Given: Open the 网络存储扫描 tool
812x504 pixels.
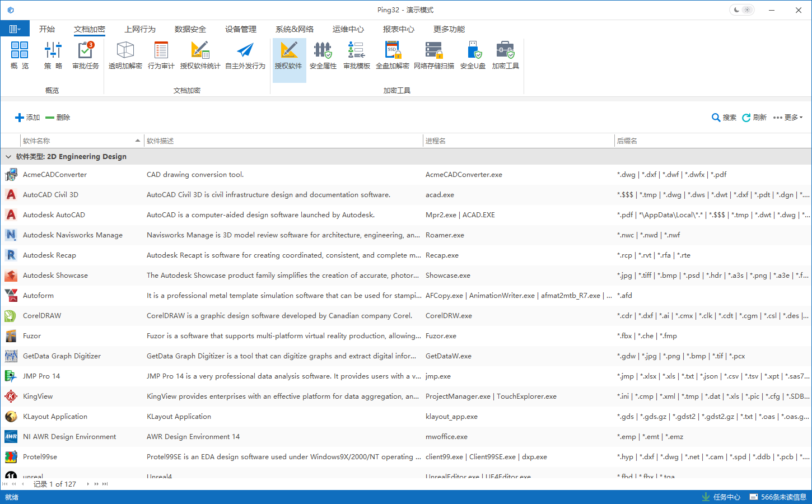Looking at the screenshot, I should click(x=434, y=55).
